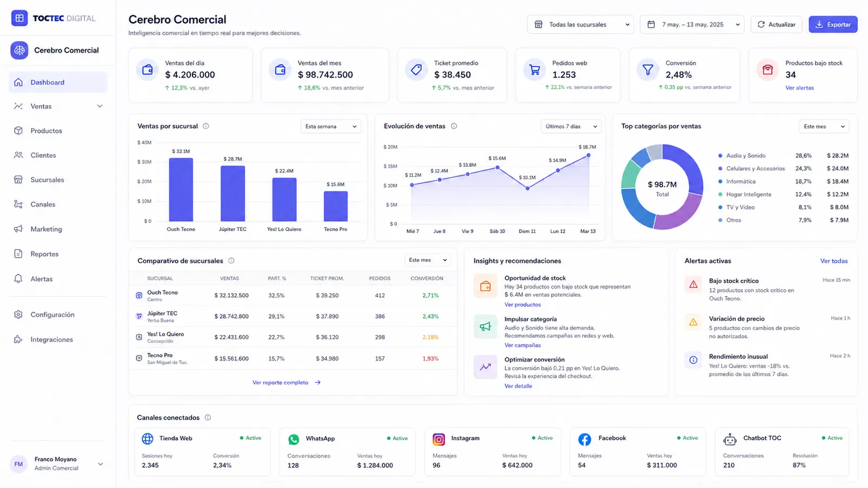Click the Activo status on WhatsApp card

pyautogui.click(x=397, y=439)
